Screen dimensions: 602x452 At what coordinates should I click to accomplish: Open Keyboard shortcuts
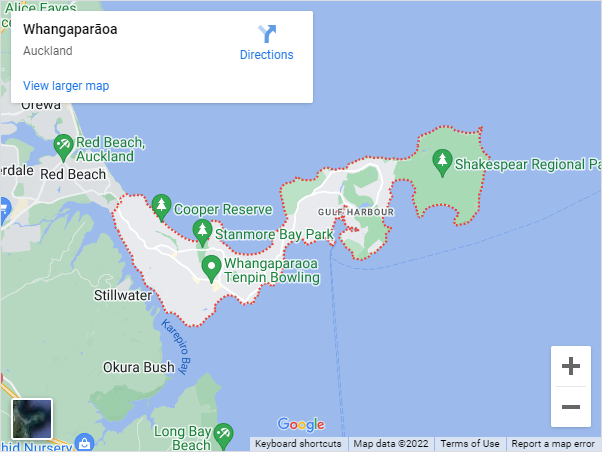[298, 444]
